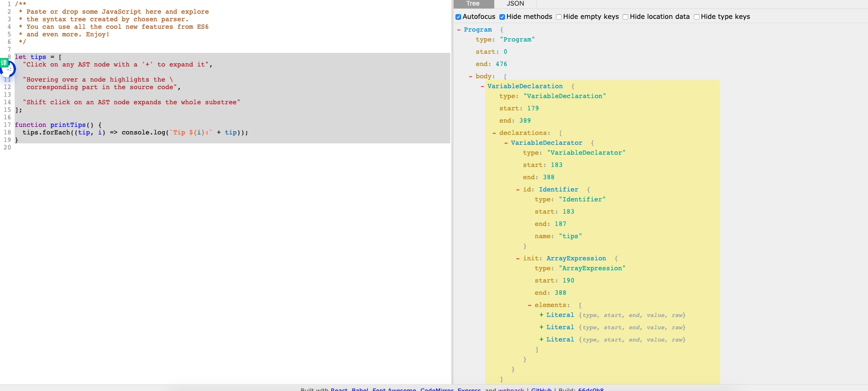The image size is (868, 391).
Task: Click the VariableDeclaration node name
Action: pyautogui.click(x=525, y=86)
